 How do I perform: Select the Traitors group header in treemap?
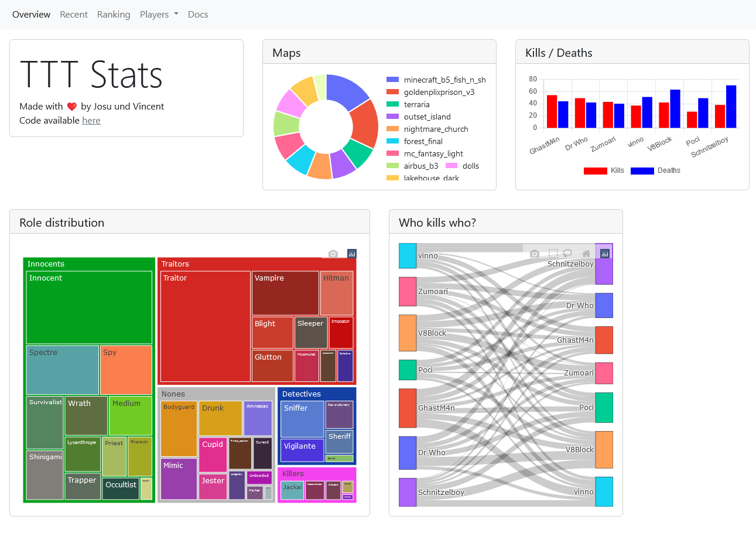256,264
